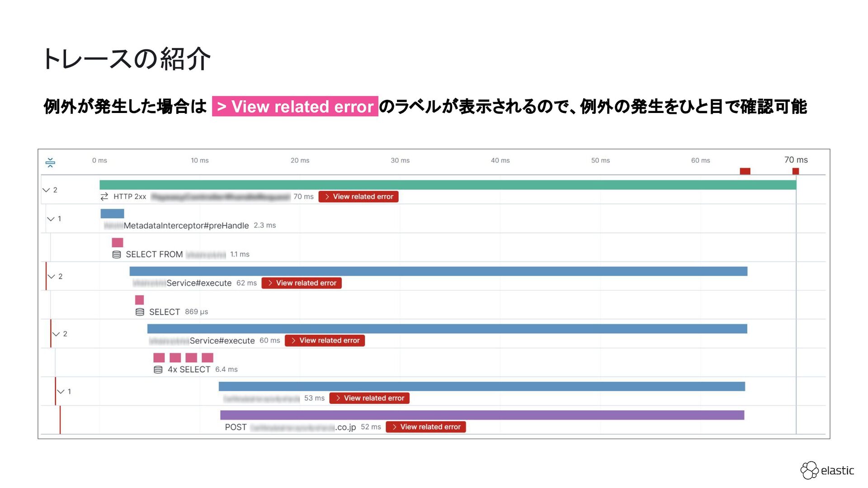Collapse the 60 ms Service#execute span
Image resolution: width=868 pixels, height=488 pixels.
pyautogui.click(x=56, y=334)
